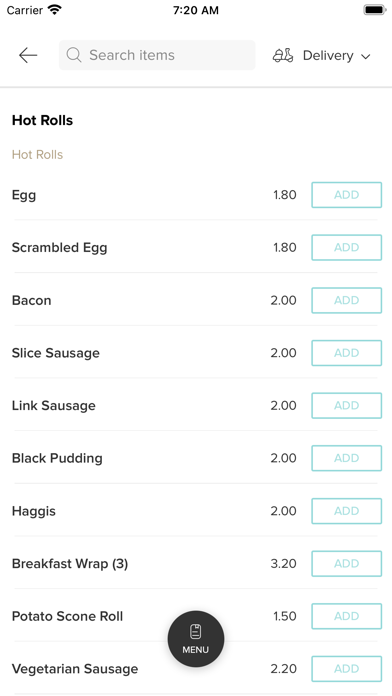Screen dimensions: 392x696
Task: Add Breakfast Wrap (3) to order
Action: click(347, 564)
